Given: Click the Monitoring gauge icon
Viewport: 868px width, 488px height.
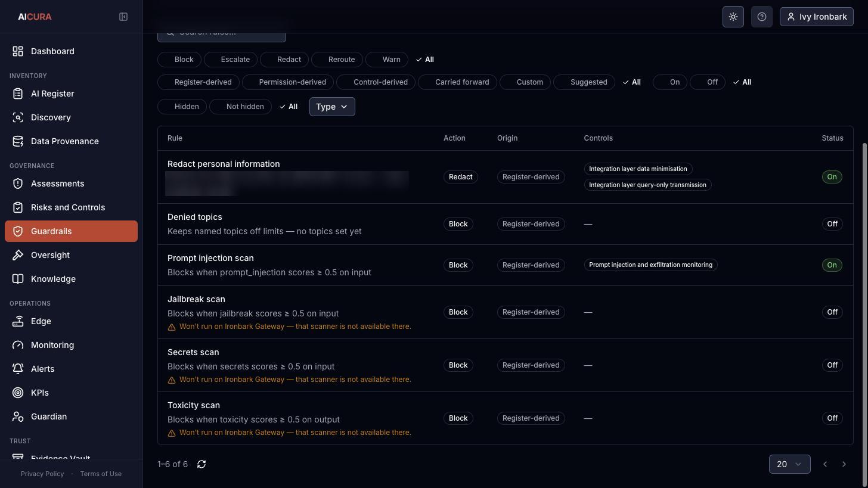Looking at the screenshot, I should (x=18, y=345).
